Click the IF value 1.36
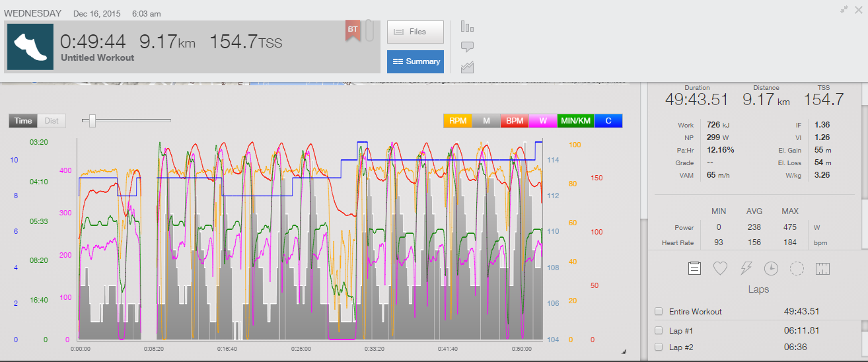 pos(822,125)
